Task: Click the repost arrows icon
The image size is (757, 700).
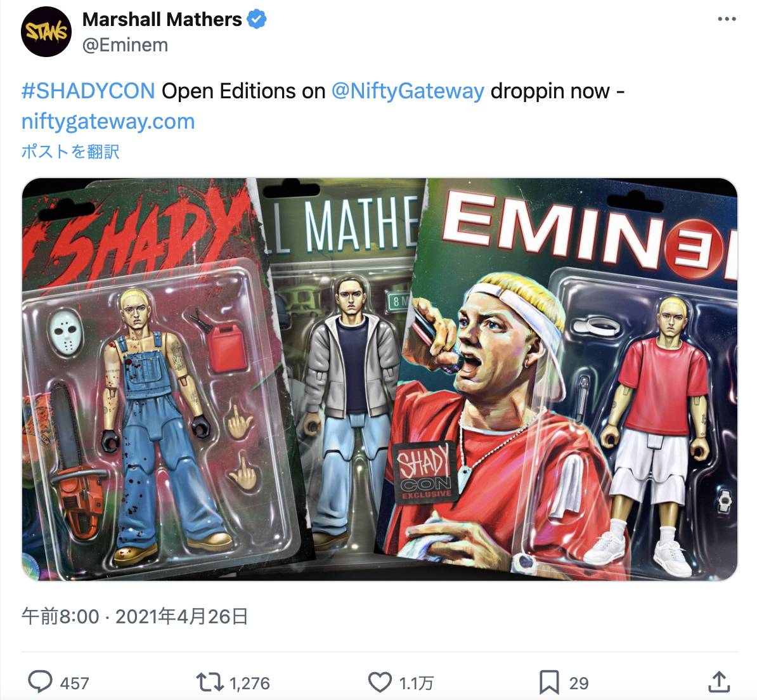Action: click(209, 683)
